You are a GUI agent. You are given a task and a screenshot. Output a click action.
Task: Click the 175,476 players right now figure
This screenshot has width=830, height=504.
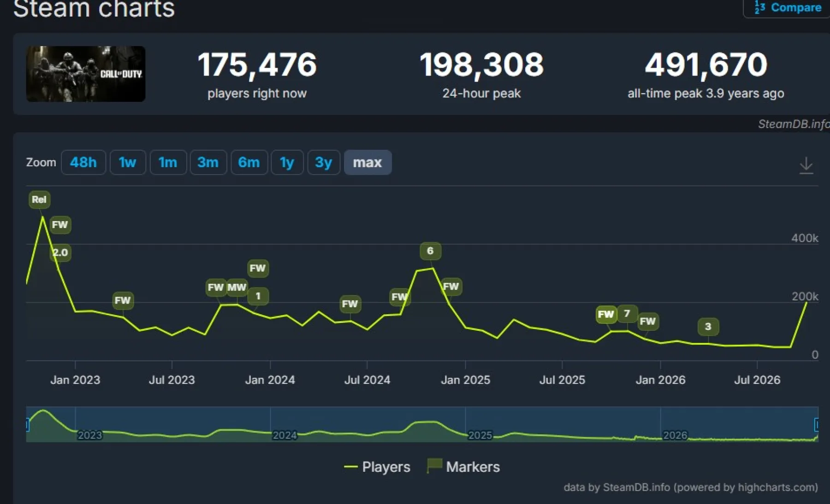[x=257, y=64]
